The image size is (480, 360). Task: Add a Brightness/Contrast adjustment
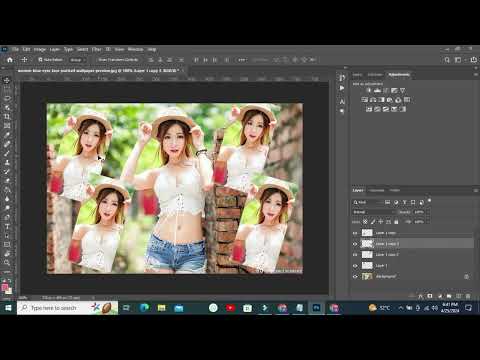(369, 90)
